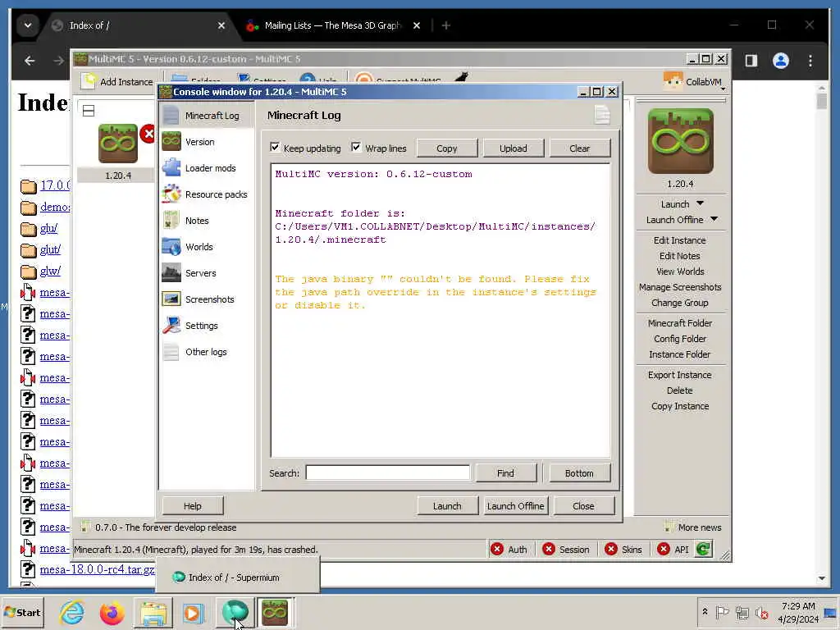Expand the Launch dropdown arrow

[x=700, y=203]
